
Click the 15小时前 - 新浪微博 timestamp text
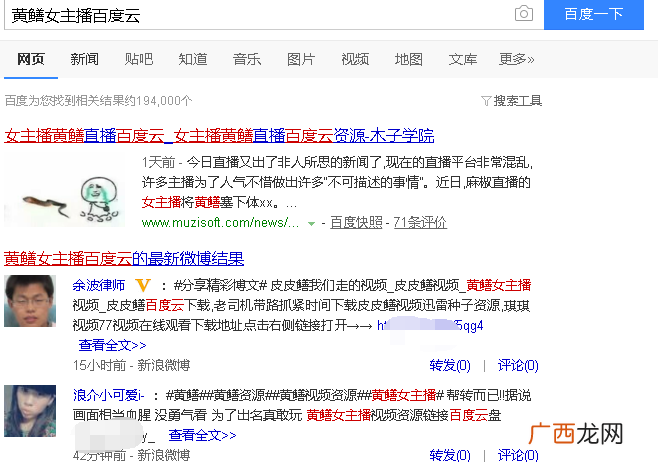[131, 365]
